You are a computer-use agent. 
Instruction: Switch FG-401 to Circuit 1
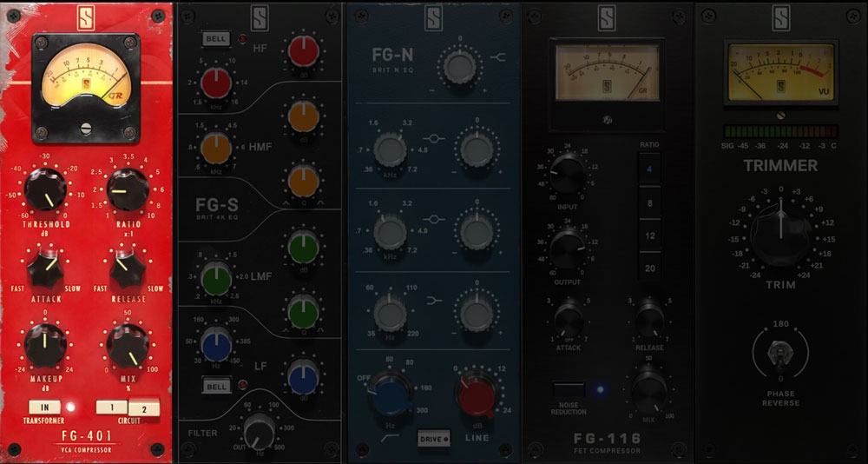point(111,407)
